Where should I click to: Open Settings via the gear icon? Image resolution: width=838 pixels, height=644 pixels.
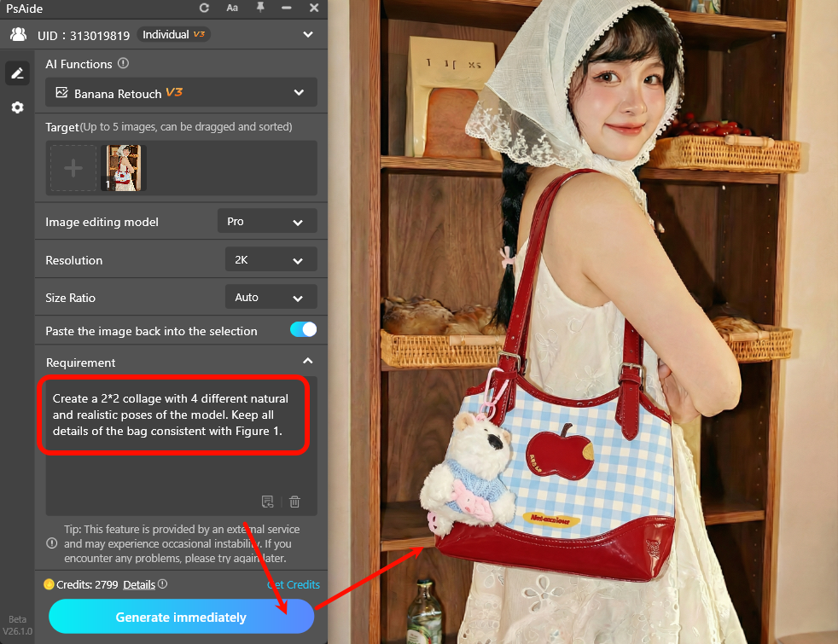click(x=17, y=107)
